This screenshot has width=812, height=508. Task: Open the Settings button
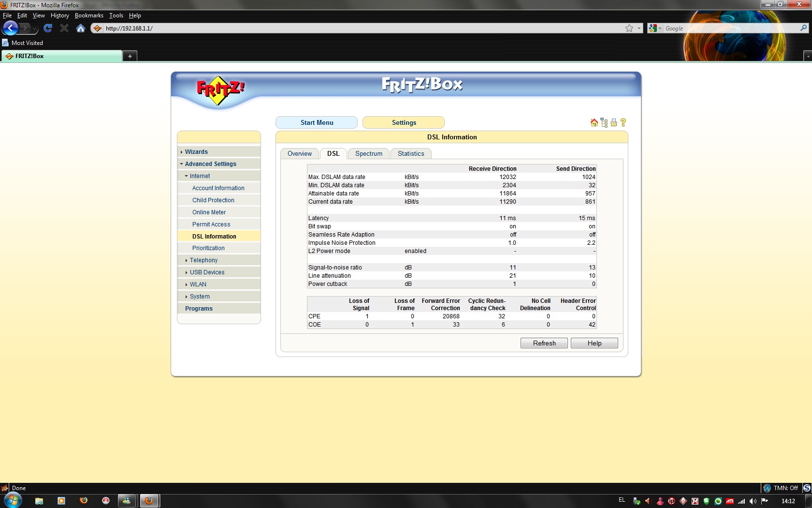pos(404,122)
